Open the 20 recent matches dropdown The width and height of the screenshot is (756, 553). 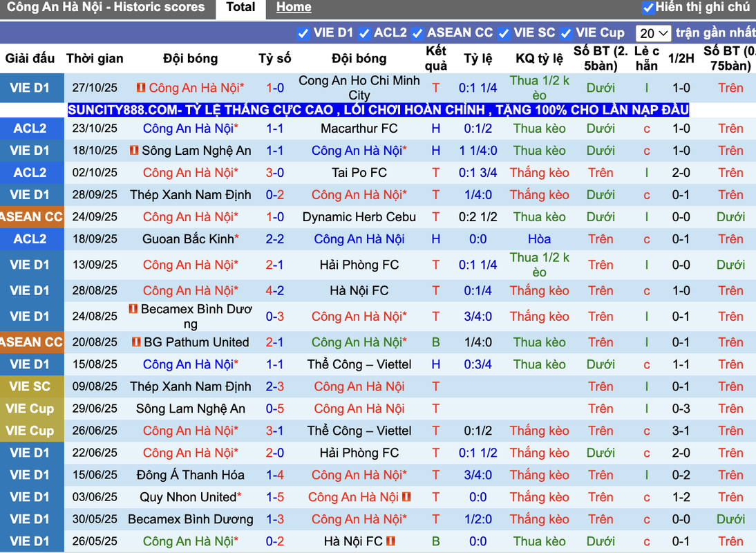pyautogui.click(x=653, y=33)
